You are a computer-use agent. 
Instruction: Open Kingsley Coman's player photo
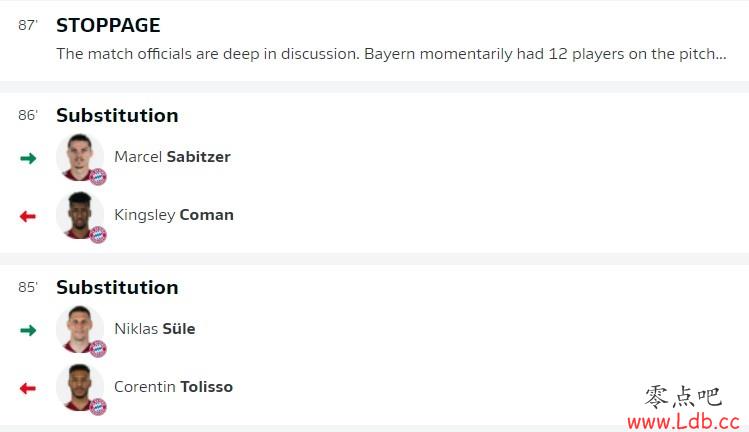click(x=80, y=215)
